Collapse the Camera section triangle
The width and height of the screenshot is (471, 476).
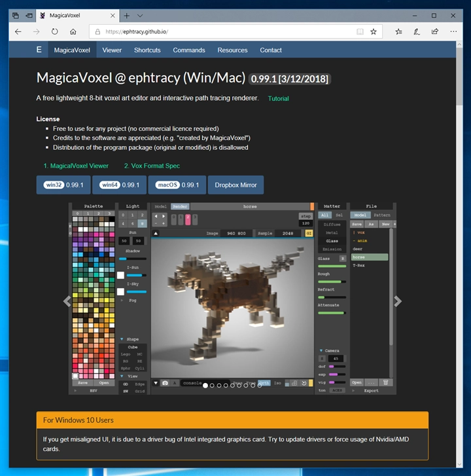pyautogui.click(x=321, y=351)
